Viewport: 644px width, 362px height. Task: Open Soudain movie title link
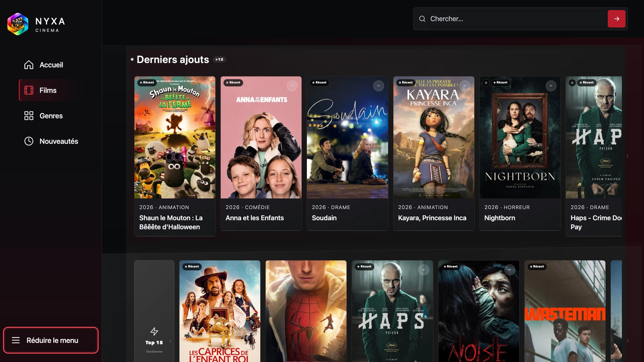pyautogui.click(x=324, y=218)
